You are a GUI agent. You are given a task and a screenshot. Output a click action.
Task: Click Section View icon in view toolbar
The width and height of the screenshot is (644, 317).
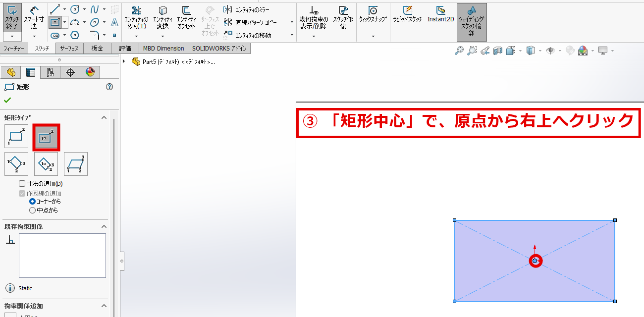click(x=498, y=51)
